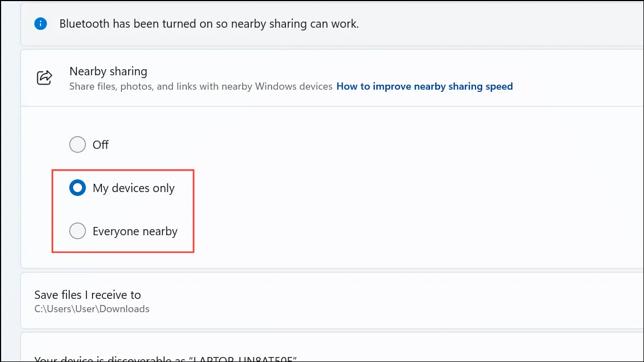Screen dimensions: 644x362
Task: Click the Bluetooth has been turned on message
Action: (x=209, y=24)
